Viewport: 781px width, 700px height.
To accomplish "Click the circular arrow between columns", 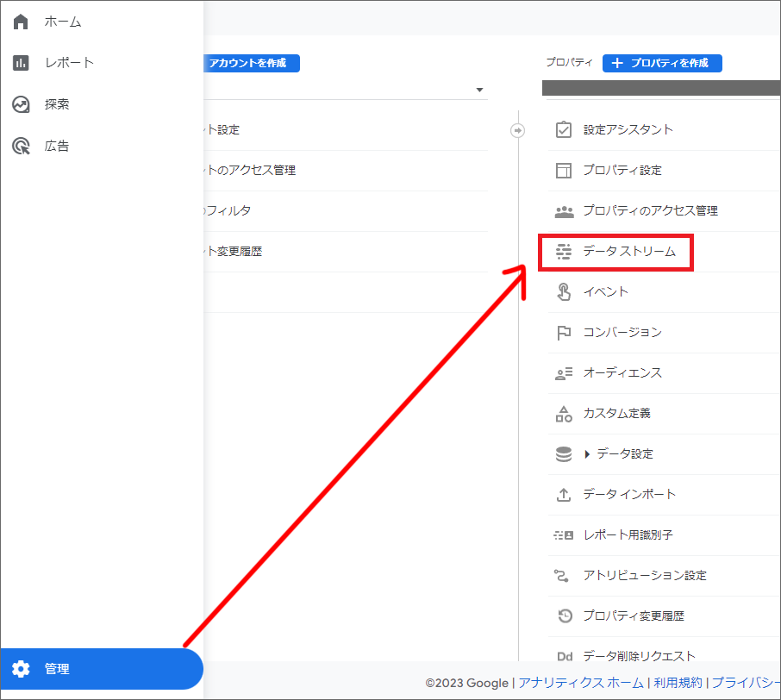I will tap(518, 130).
